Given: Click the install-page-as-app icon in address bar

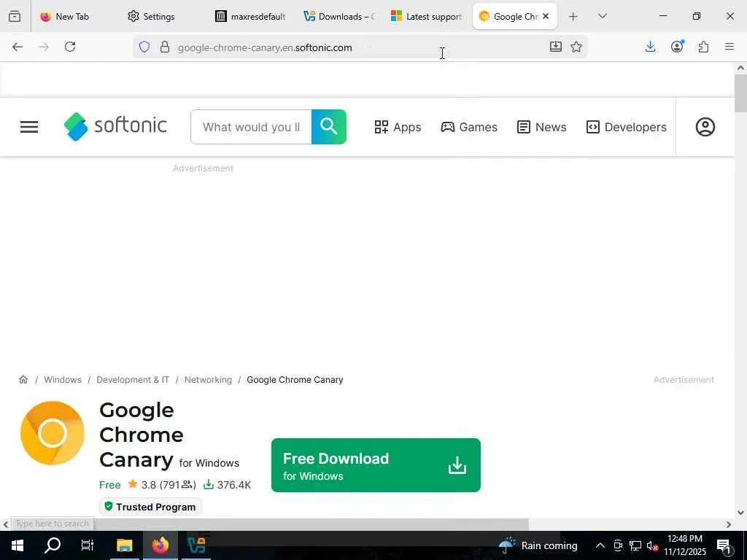Looking at the screenshot, I should pyautogui.click(x=555, y=47).
